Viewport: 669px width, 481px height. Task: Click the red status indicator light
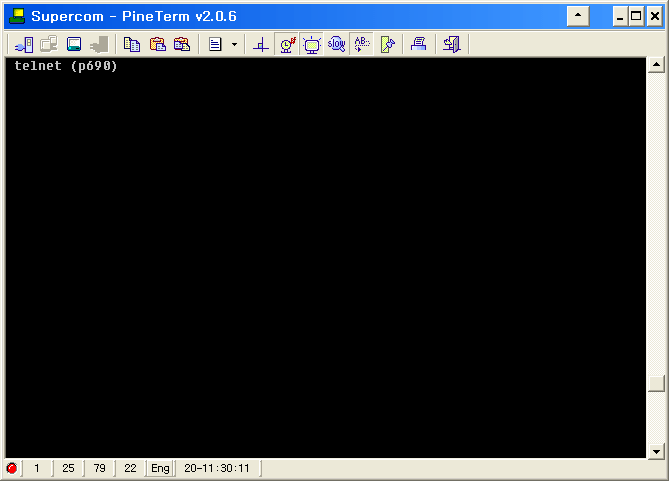pyautogui.click(x=12, y=468)
